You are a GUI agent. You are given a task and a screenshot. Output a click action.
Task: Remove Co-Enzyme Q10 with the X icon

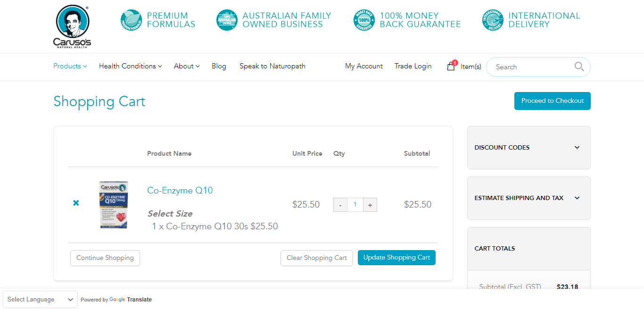click(76, 203)
